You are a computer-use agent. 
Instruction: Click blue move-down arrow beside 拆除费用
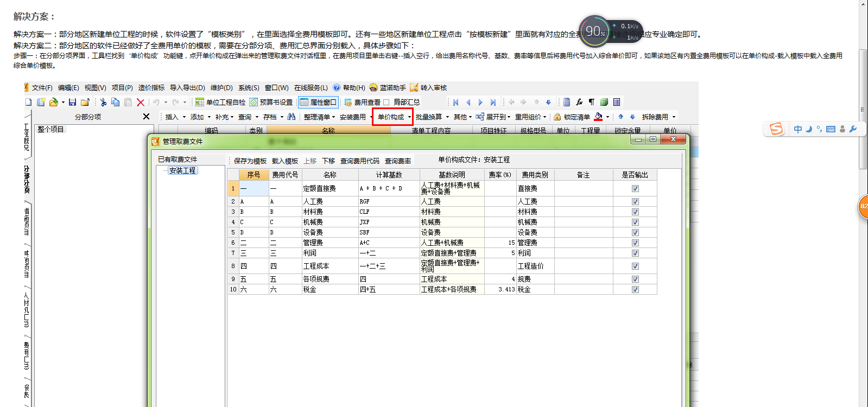[x=632, y=117]
